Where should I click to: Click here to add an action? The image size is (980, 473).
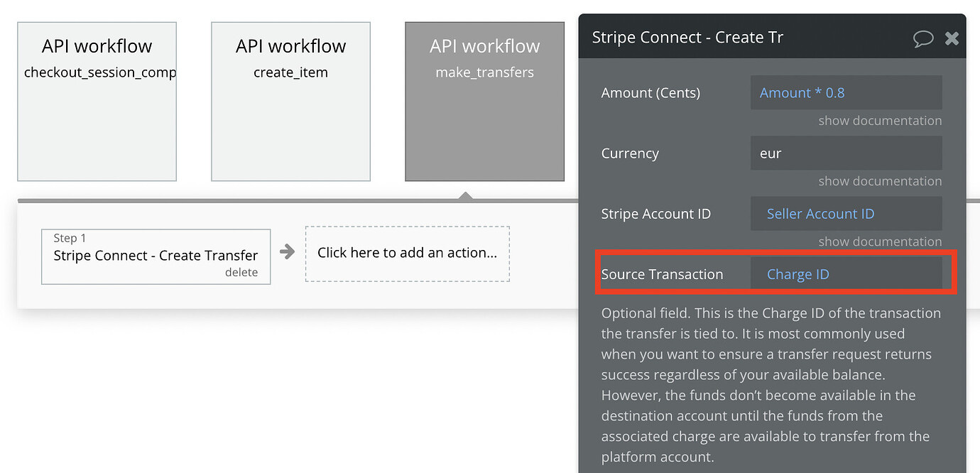407,254
